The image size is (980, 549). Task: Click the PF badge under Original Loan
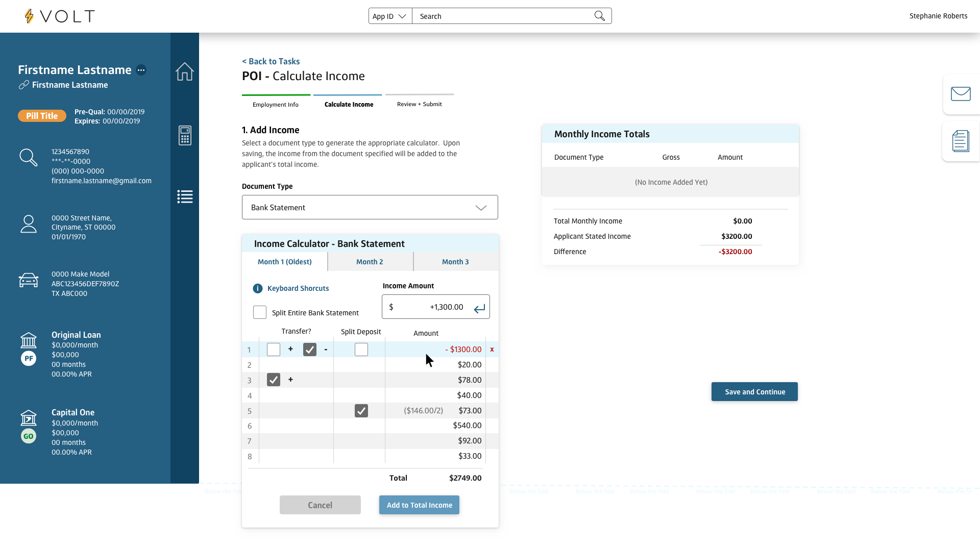coord(29,358)
